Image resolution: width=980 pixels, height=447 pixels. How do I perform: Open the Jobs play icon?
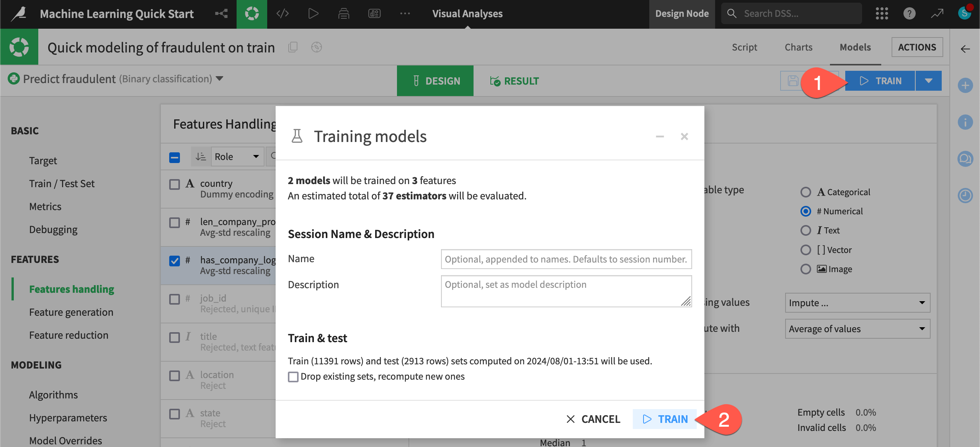pos(314,13)
